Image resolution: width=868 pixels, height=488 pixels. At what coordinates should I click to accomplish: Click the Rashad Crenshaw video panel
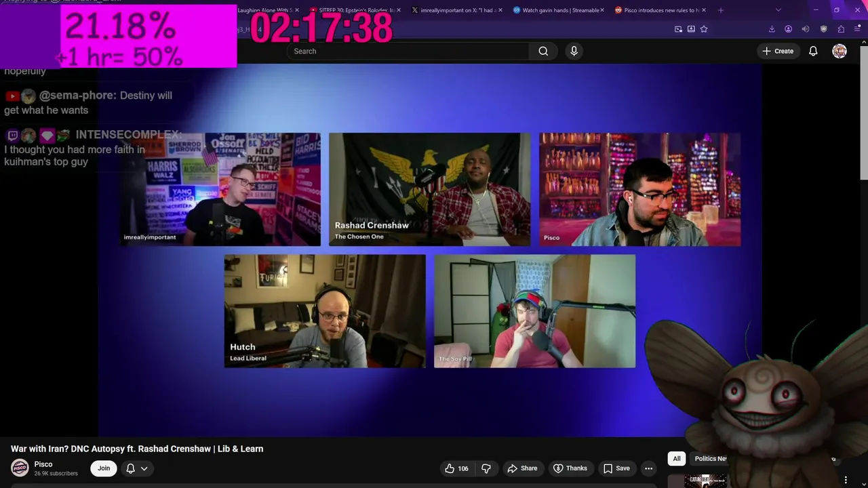429,189
